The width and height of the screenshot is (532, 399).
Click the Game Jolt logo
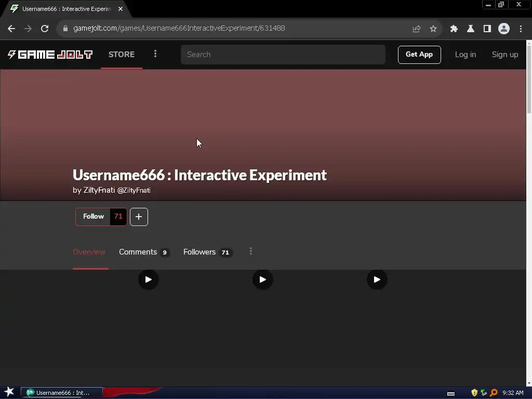tap(50, 54)
